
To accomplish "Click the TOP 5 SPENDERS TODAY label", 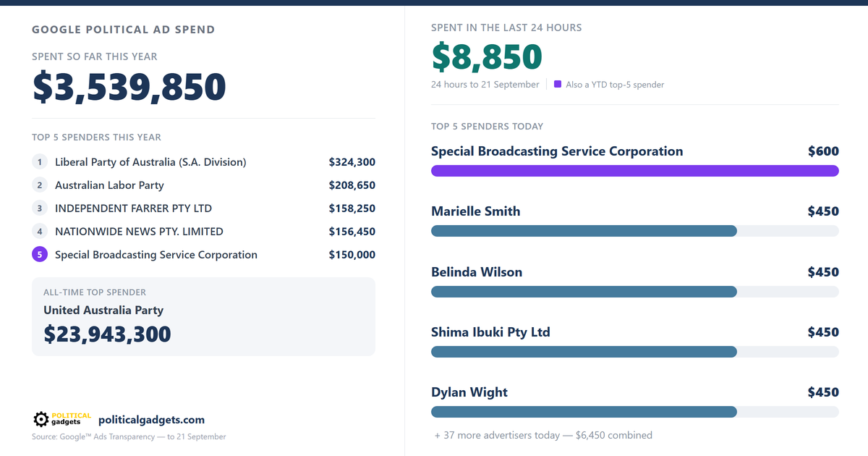I will (x=487, y=126).
